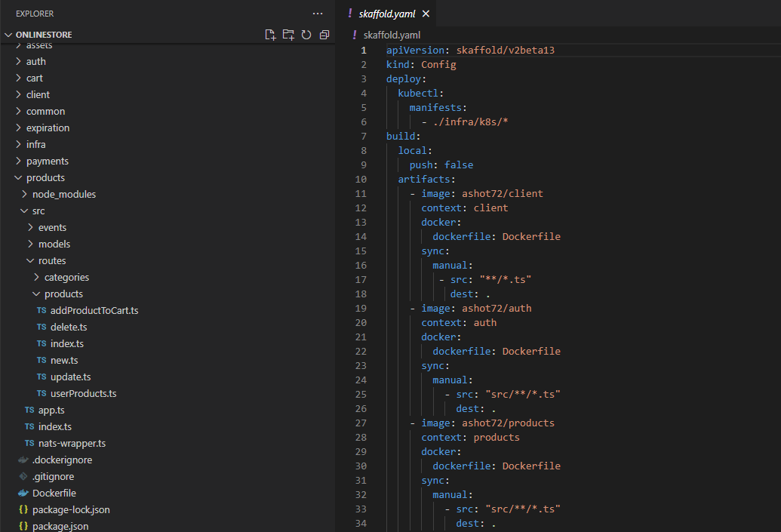This screenshot has width=781, height=532.
Task: Collapse the products root folder
Action: (45, 177)
